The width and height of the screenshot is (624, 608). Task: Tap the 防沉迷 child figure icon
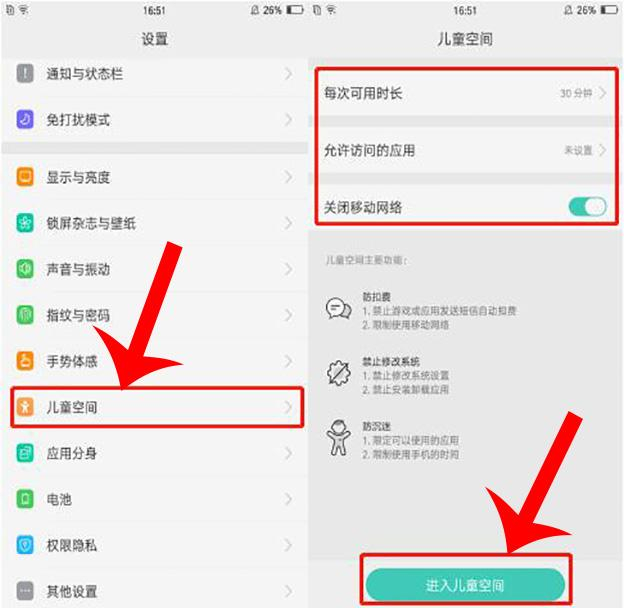[338, 438]
